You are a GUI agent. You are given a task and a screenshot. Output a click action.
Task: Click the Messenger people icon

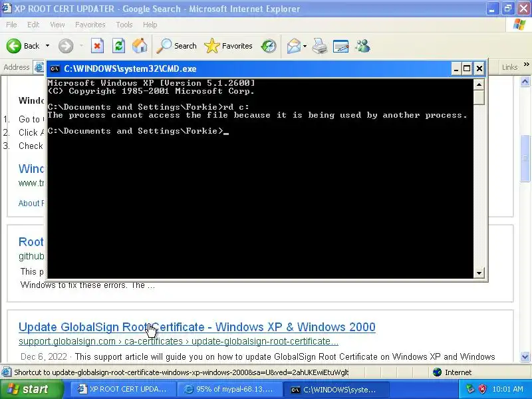[362, 46]
